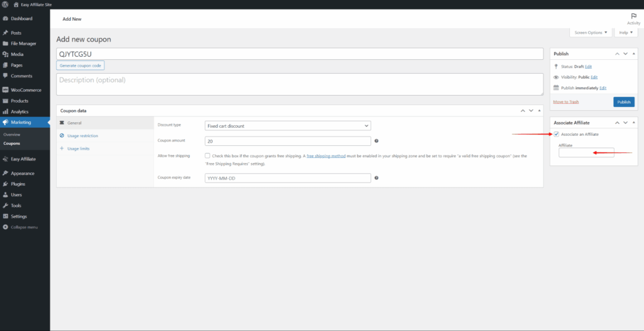Open the WooCommerce menu item

coord(25,90)
